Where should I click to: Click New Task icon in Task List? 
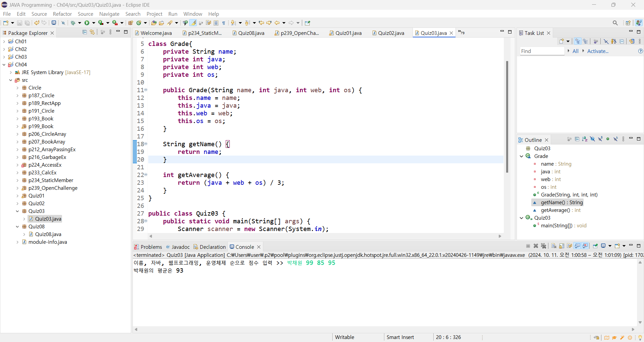561,41
